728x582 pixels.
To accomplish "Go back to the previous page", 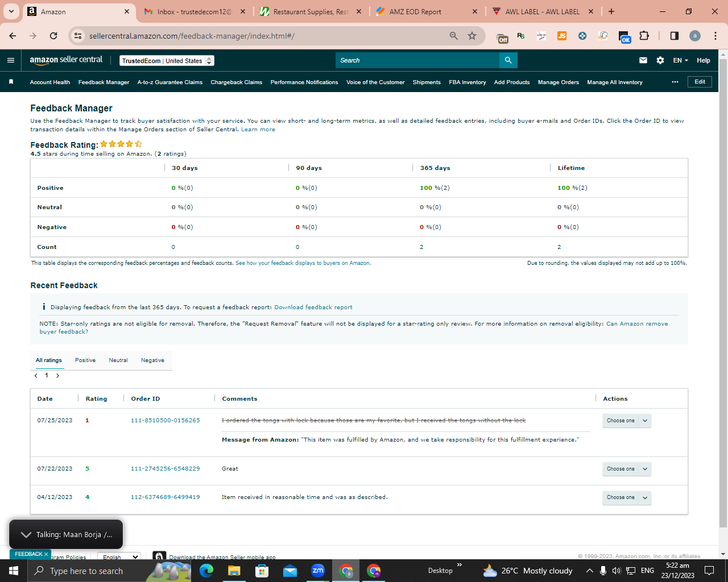I will [13, 36].
